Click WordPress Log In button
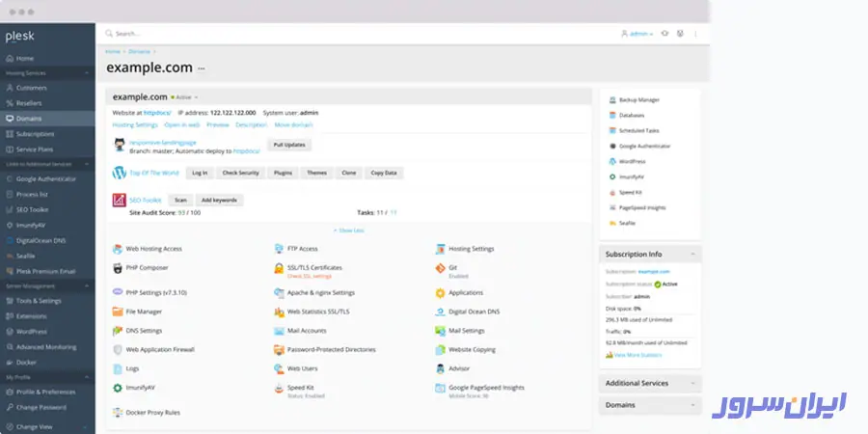The height and width of the screenshot is (434, 868). (x=200, y=173)
